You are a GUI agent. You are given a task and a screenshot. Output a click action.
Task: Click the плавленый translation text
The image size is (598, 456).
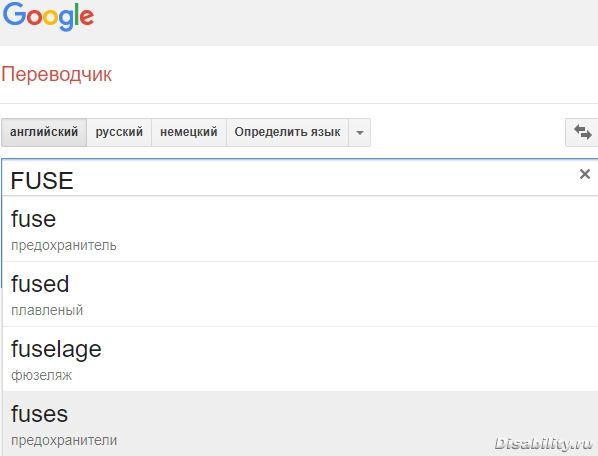tap(47, 310)
